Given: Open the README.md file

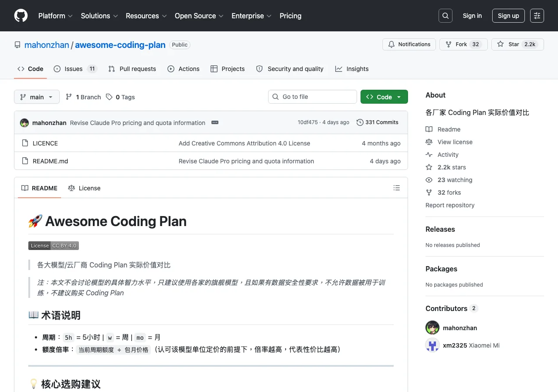Looking at the screenshot, I should (51, 161).
